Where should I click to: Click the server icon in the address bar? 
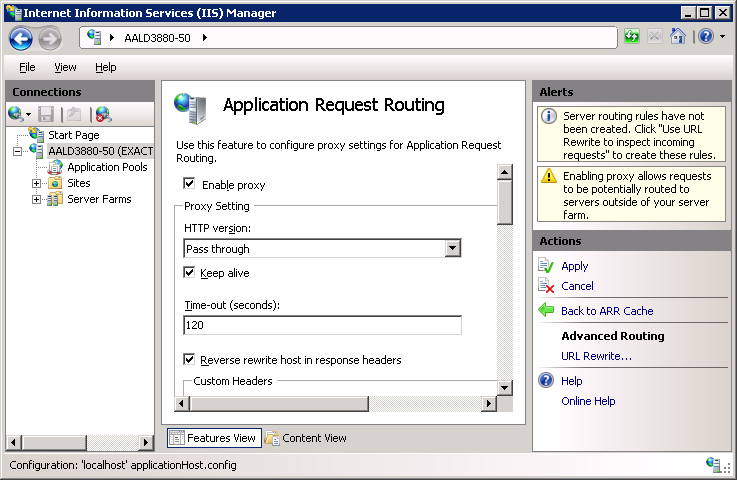pyautogui.click(x=94, y=37)
